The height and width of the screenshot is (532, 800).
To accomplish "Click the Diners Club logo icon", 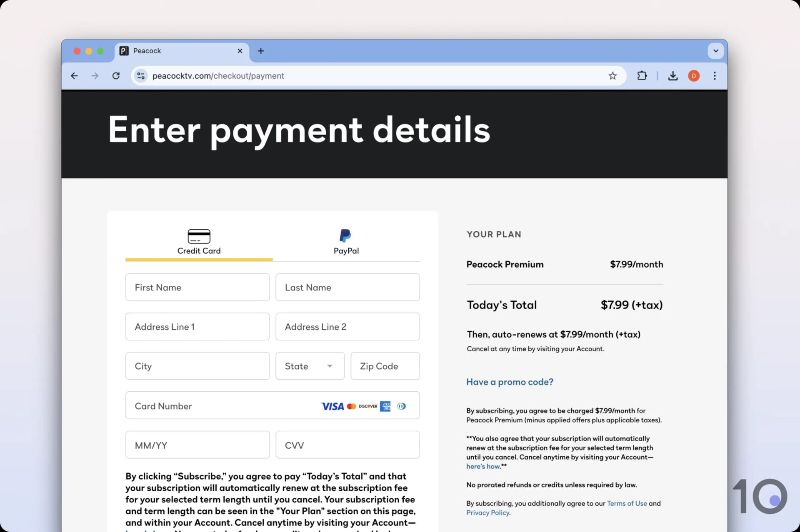I will click(402, 406).
